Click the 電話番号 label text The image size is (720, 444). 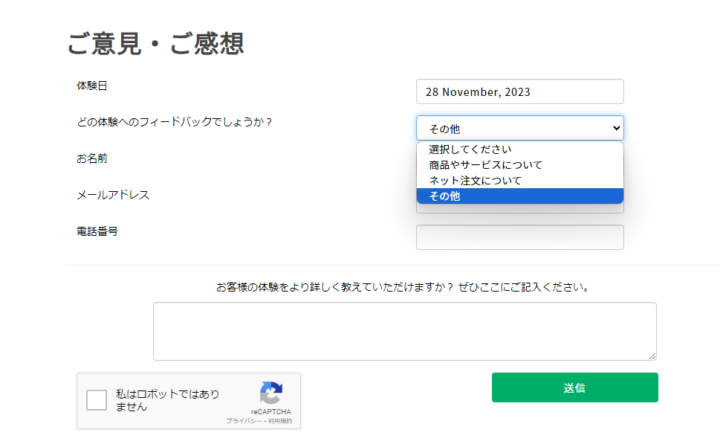pyautogui.click(x=98, y=231)
